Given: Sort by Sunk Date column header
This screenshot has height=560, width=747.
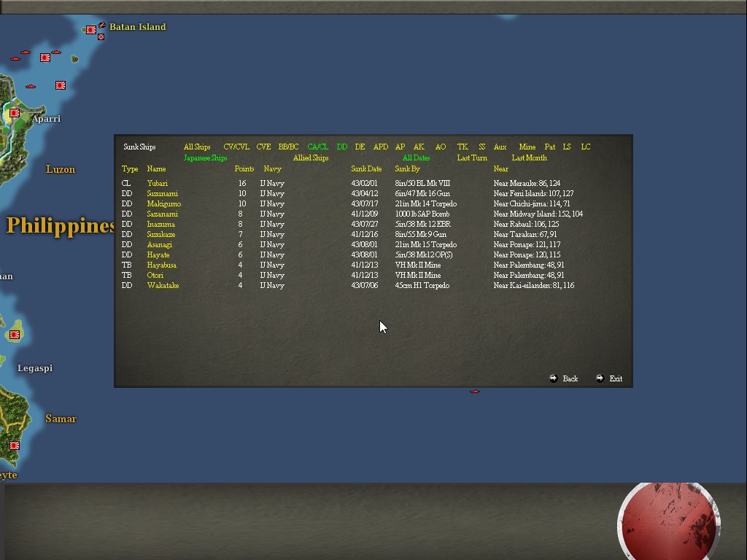Looking at the screenshot, I should click(x=366, y=168).
